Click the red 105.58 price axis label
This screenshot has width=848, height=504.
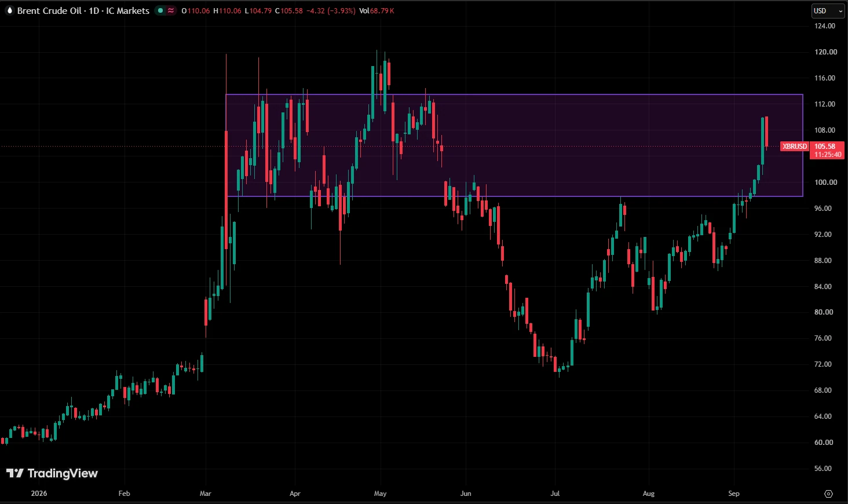point(825,147)
